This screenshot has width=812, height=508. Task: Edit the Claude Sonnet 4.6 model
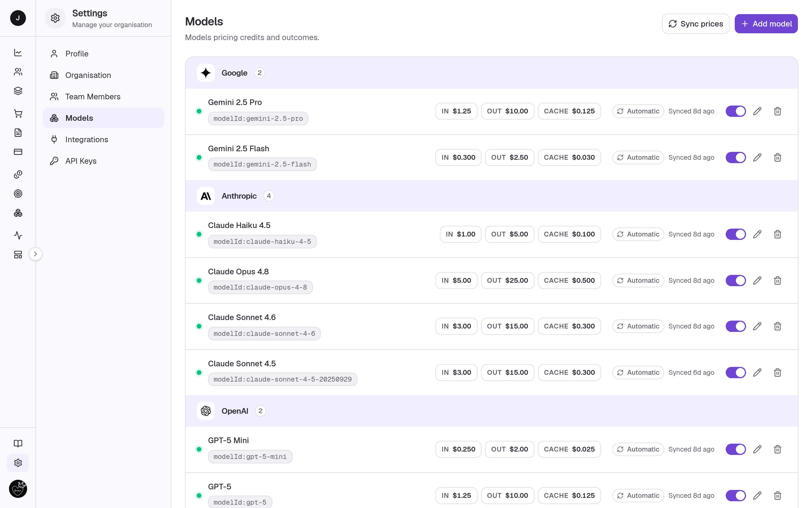pyautogui.click(x=757, y=326)
